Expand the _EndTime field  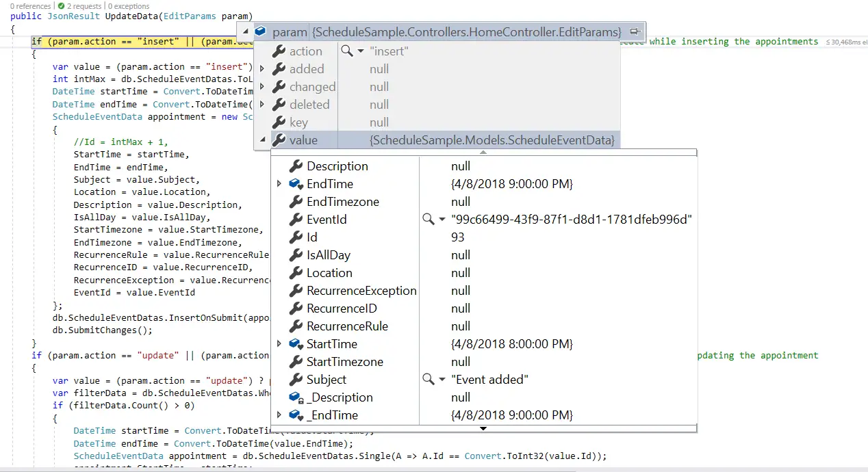point(279,415)
